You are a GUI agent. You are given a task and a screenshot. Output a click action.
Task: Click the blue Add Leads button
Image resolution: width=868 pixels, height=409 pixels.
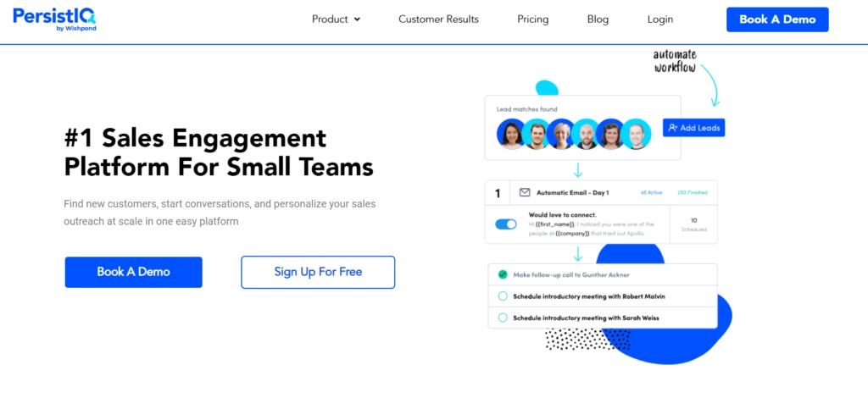pyautogui.click(x=693, y=128)
